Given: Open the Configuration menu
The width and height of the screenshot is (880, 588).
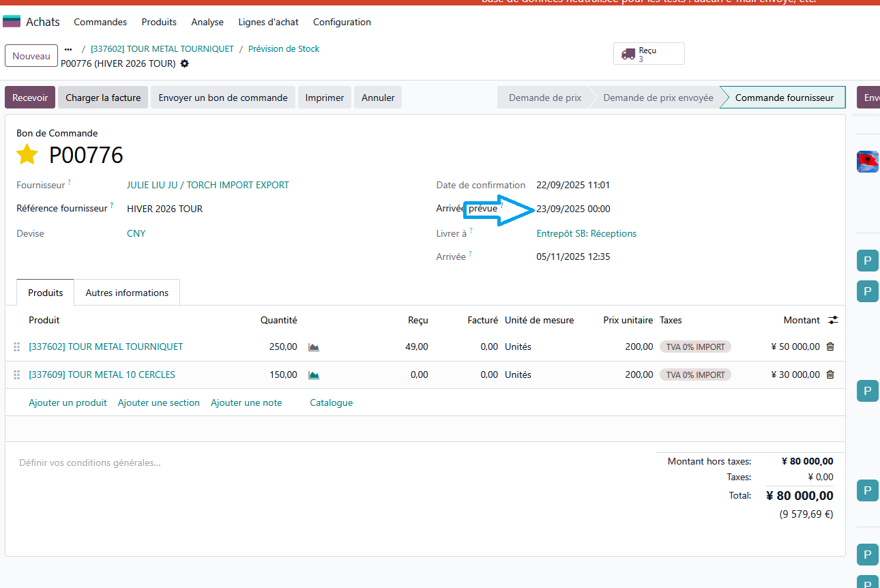Looking at the screenshot, I should (x=342, y=22).
